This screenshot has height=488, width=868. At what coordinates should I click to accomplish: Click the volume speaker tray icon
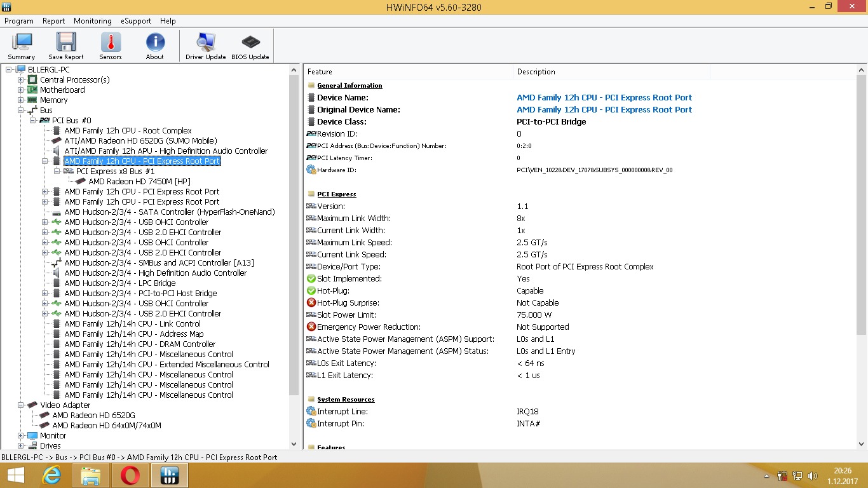(812, 475)
